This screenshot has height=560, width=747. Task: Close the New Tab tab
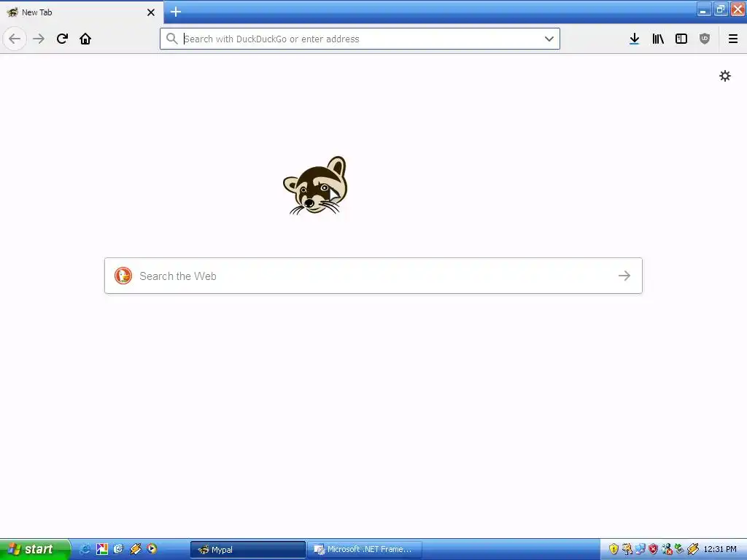pyautogui.click(x=151, y=12)
